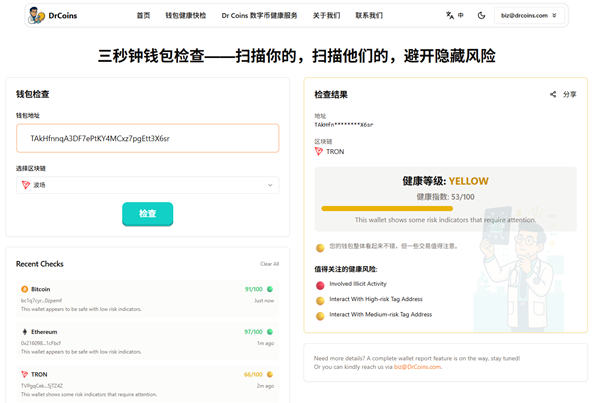Click the yellow dot beside 您的钱包整体看起来不错
The image size is (602, 403).
[320, 248]
